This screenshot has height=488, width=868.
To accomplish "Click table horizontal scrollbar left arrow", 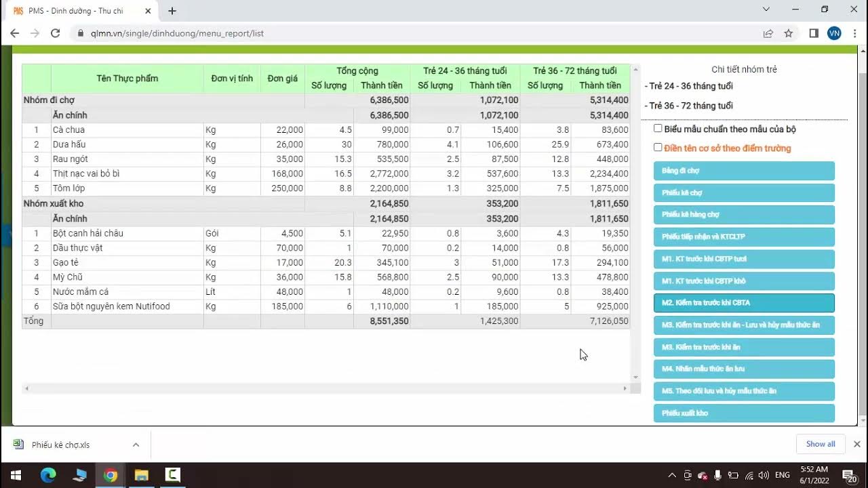I will tap(26, 388).
